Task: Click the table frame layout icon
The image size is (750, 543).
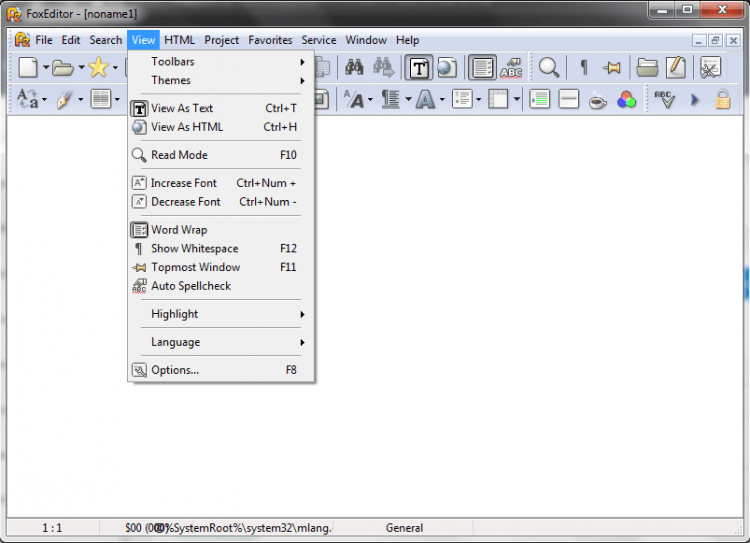Action: [x=498, y=99]
